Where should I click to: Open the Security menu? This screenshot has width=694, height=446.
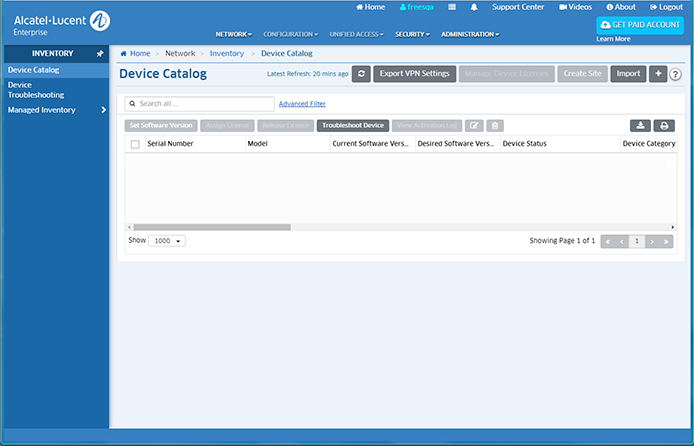point(411,34)
